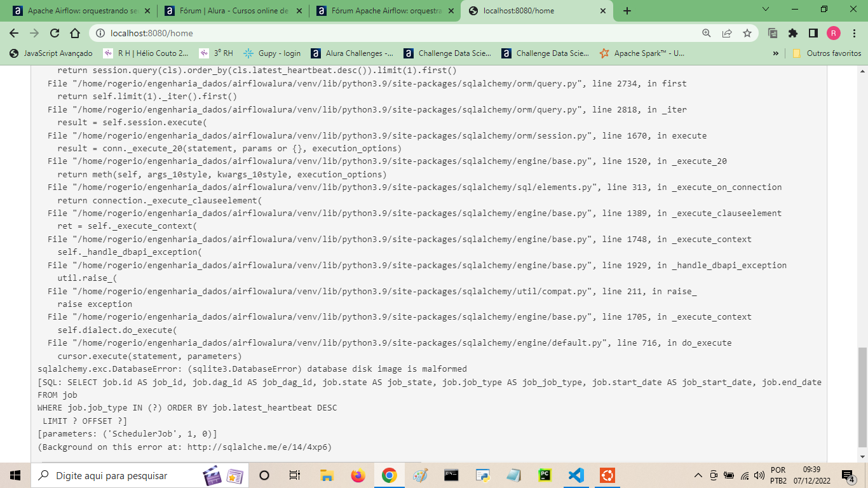Share this page using the share icon
This screenshot has width=868, height=488.
point(727,33)
